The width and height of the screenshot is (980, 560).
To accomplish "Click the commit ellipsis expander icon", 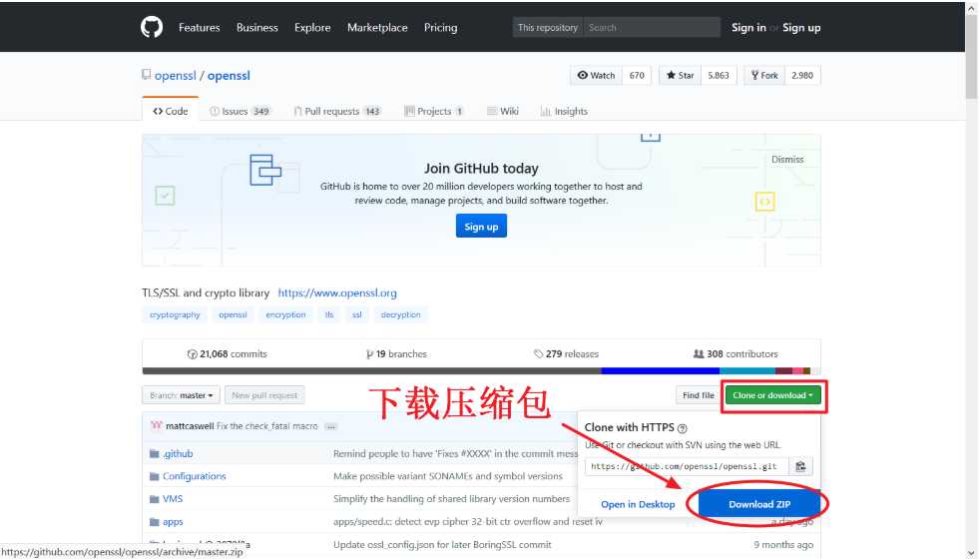I will [331, 427].
